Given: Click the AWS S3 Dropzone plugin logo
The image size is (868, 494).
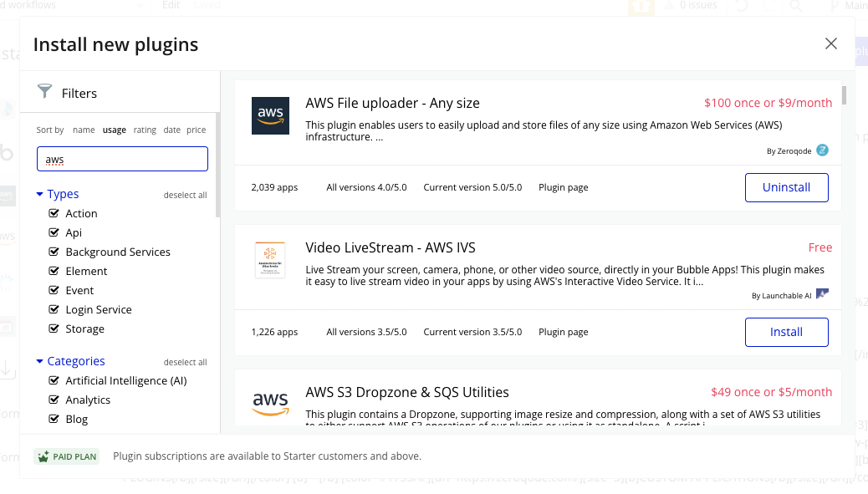Looking at the screenshot, I should point(270,403).
